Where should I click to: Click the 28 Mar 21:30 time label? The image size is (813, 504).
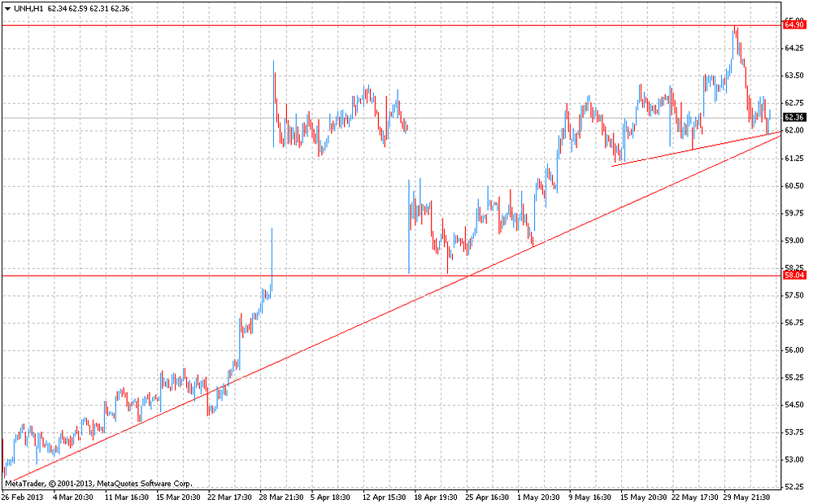point(281,497)
